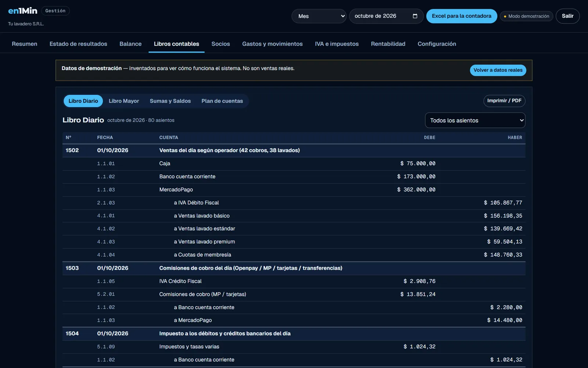Click Volver a datos reales
The width and height of the screenshot is (588, 368).
click(498, 70)
